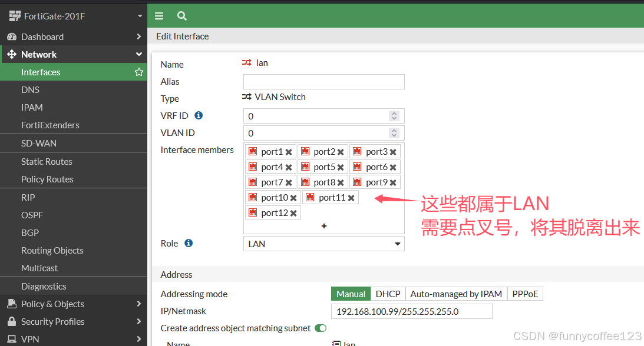Image resolution: width=644 pixels, height=346 pixels.
Task: Click the Network cross-arrows icon
Action: [x=12, y=54]
